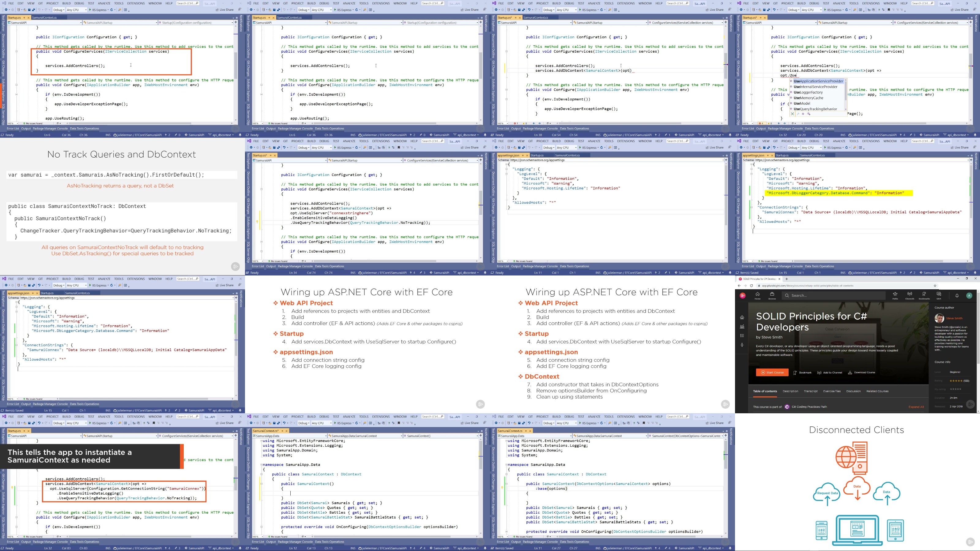
Task: Click the notification bell icon
Action: pos(957,295)
